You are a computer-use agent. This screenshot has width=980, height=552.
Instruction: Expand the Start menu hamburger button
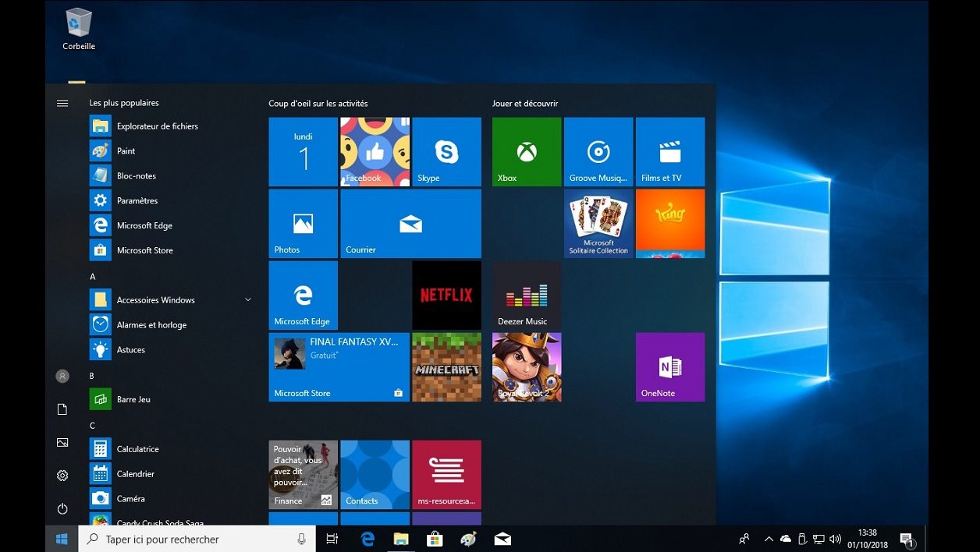[x=62, y=103]
